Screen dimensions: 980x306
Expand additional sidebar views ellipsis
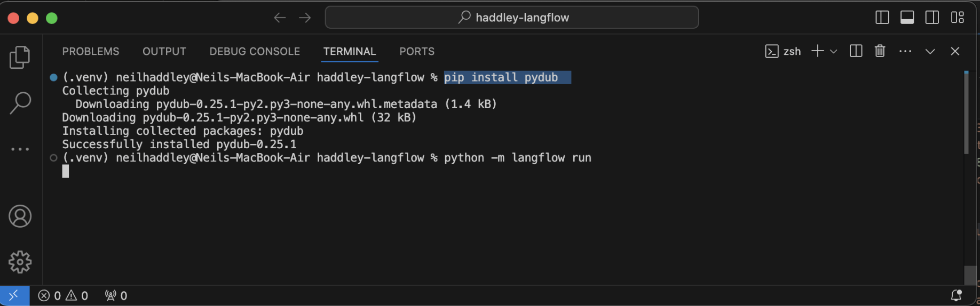20,149
